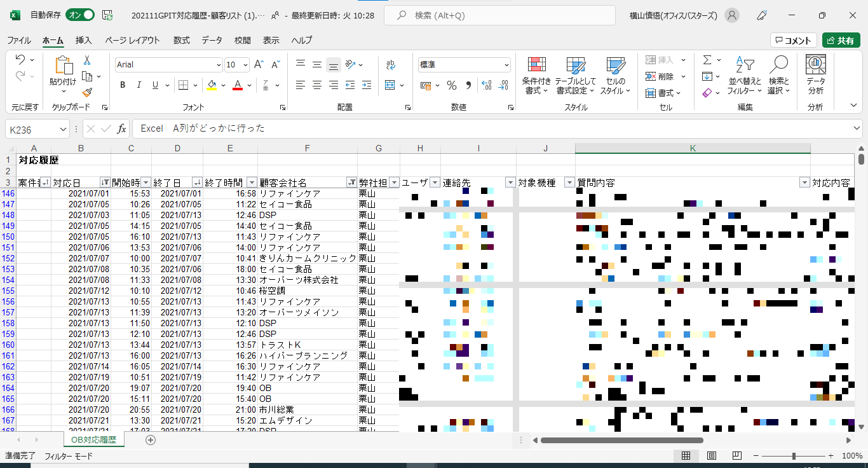The height and width of the screenshot is (468, 868).
Task: Select Normal view button in status bar
Action: point(686,456)
